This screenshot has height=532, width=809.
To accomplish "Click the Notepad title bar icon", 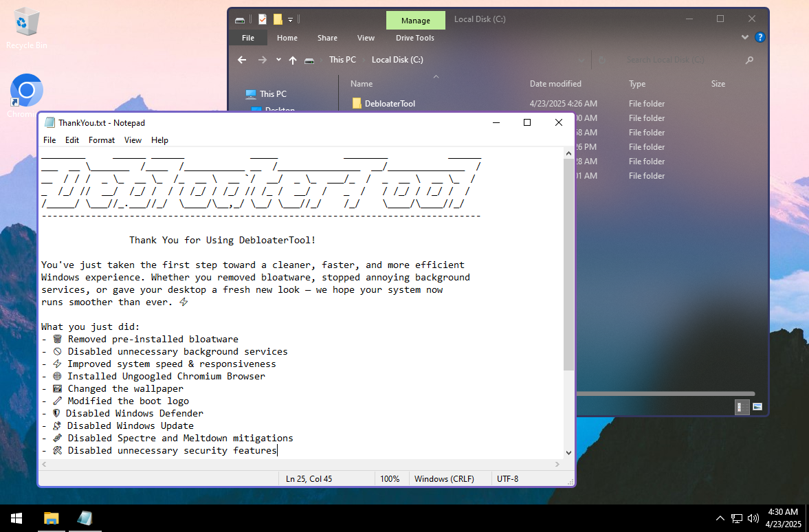I will [x=49, y=123].
